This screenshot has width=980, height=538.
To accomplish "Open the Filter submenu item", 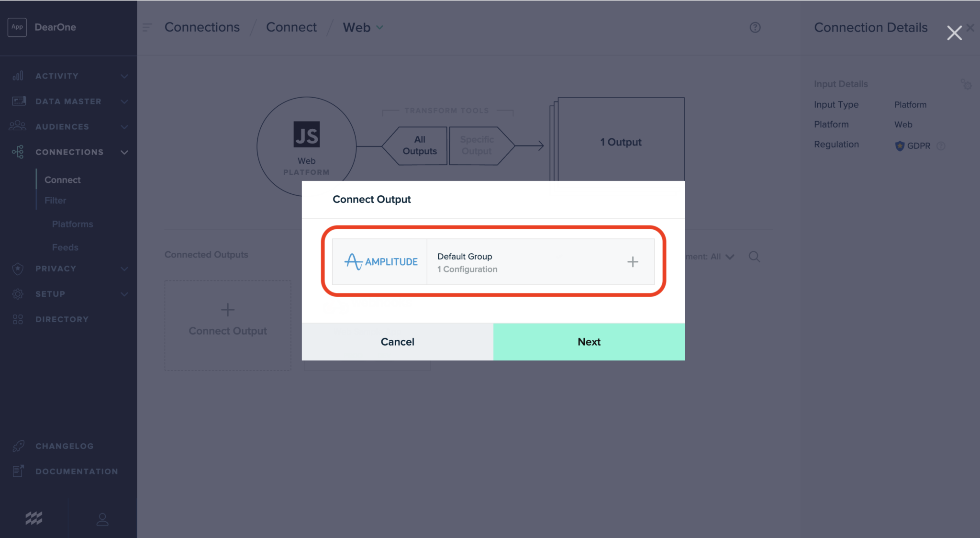I will click(x=56, y=201).
